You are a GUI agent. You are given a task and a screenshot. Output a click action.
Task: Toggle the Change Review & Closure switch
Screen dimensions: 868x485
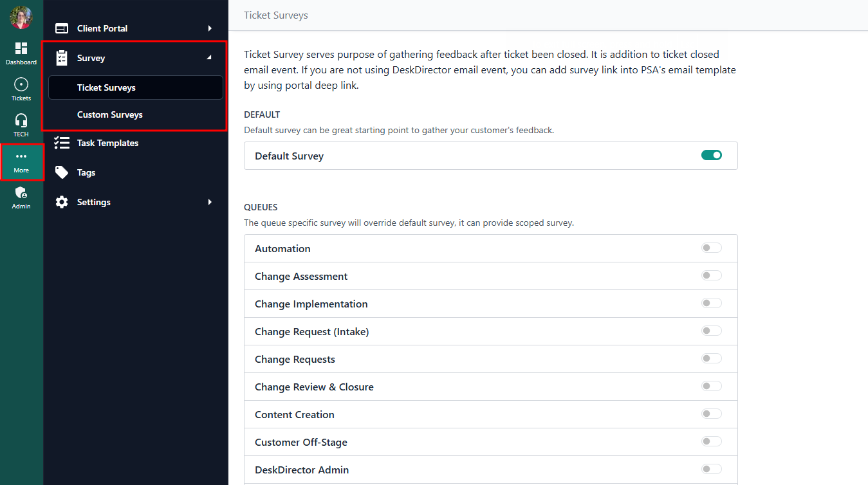tap(711, 387)
